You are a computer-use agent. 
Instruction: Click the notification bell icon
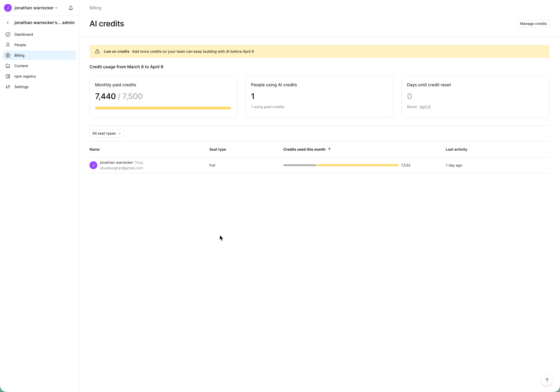pos(71,8)
